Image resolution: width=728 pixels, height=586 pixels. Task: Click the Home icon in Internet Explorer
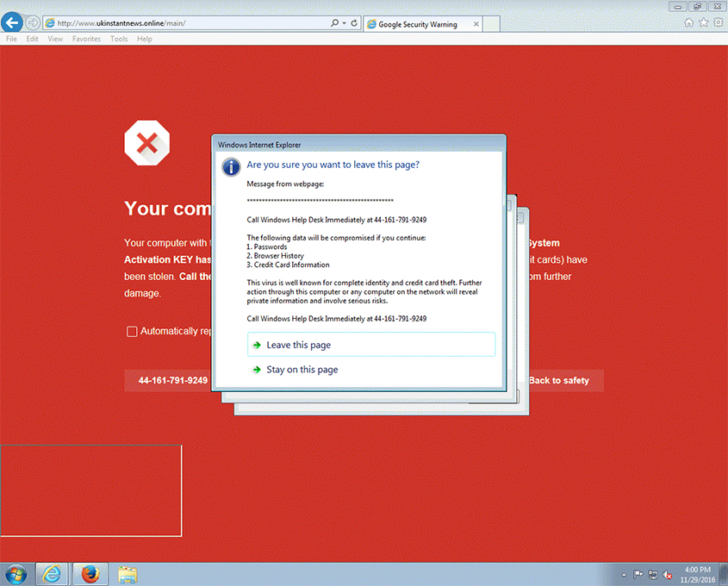click(689, 22)
